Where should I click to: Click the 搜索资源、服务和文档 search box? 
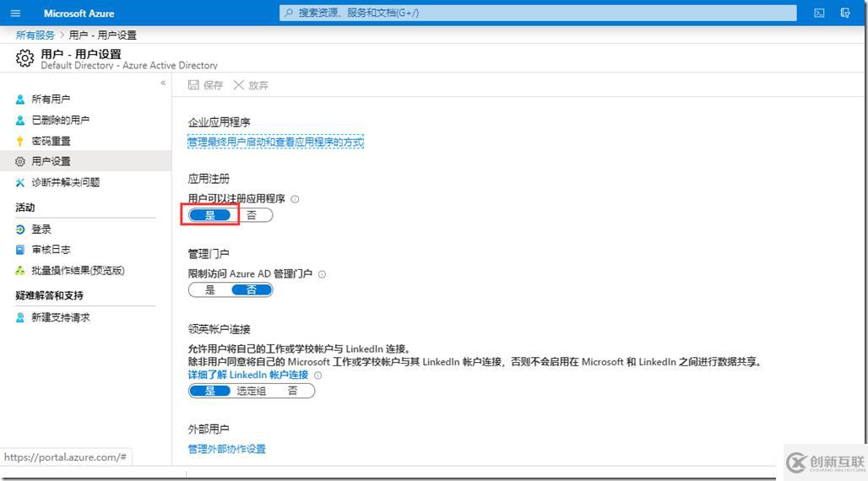click(x=538, y=13)
